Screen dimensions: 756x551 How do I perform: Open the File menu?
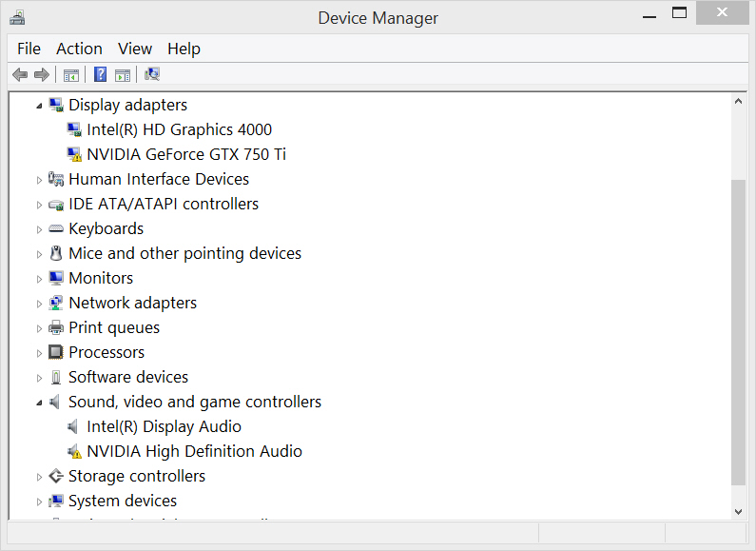click(x=29, y=49)
